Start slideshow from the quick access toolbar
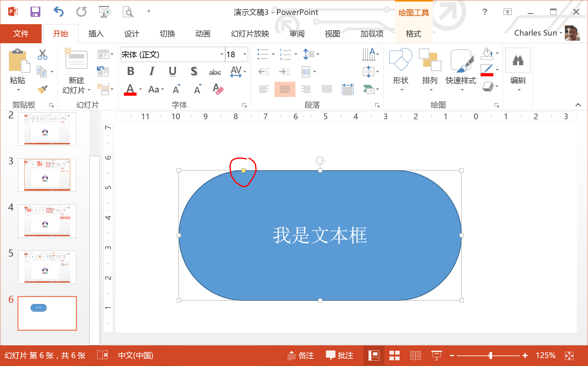Viewport: 588px width, 366px height. coord(105,12)
